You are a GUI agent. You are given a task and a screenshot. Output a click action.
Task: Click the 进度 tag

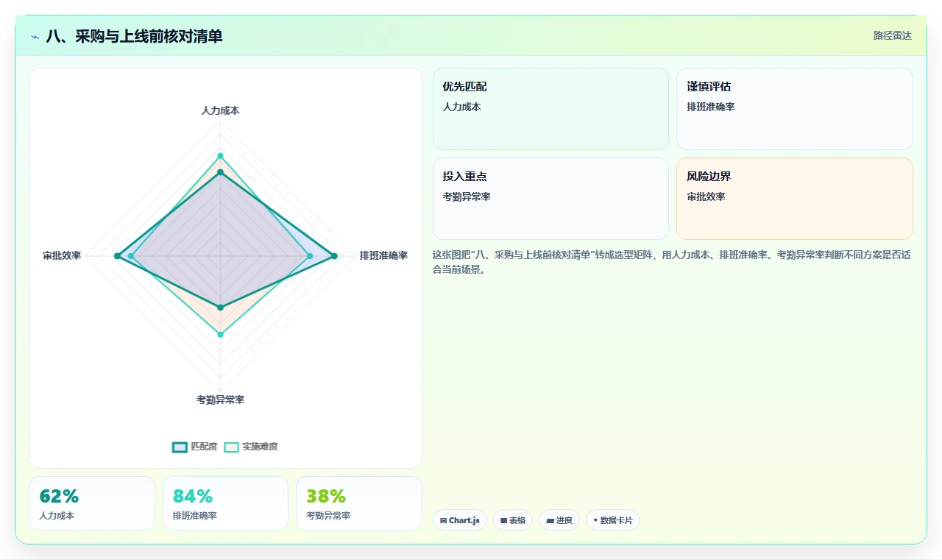click(559, 520)
